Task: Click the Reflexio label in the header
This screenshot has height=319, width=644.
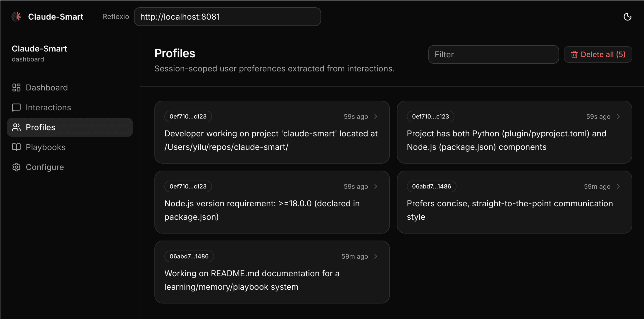Action: coord(116,17)
